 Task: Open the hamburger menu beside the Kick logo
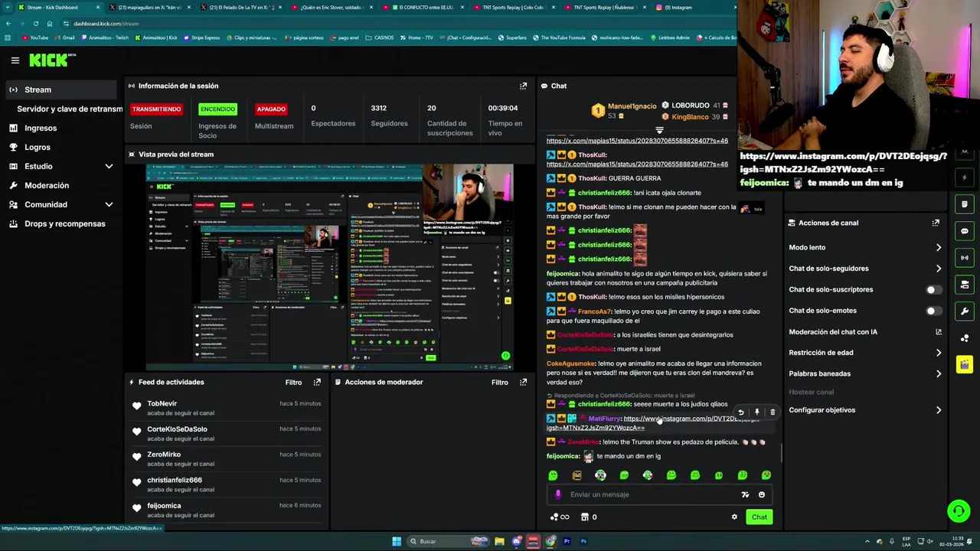tap(15, 60)
